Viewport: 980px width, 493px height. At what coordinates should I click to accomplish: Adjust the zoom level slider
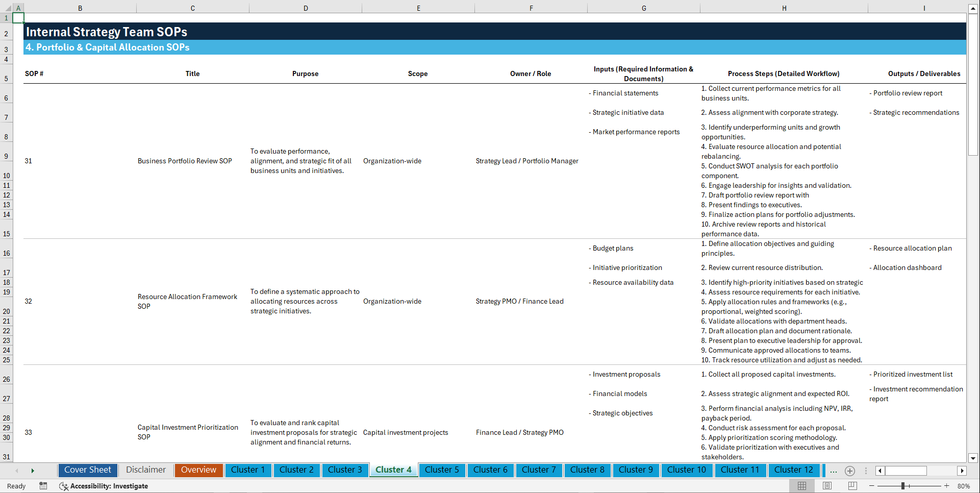tap(903, 486)
